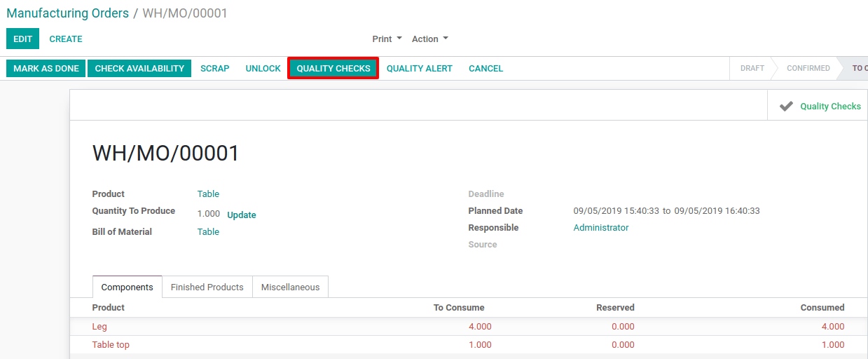Screen dimensions: 868x359
Task: Expand the Action dropdown menu
Action: point(429,39)
